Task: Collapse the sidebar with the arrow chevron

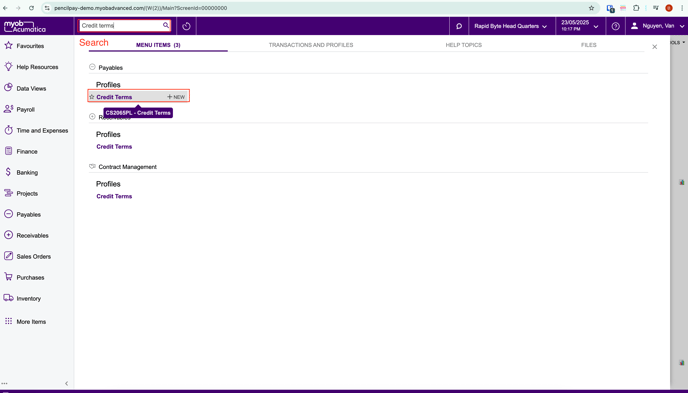Action: pos(66,383)
